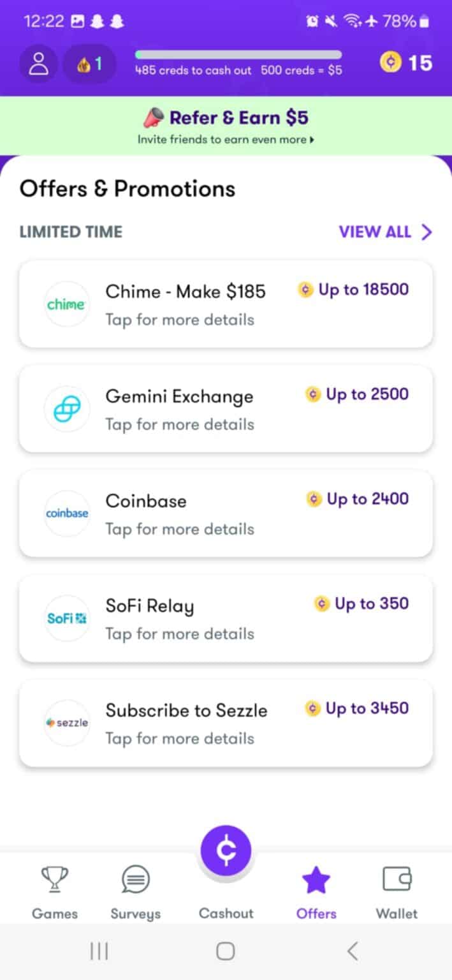Tap the coin balance showing 15
Screen dimensions: 452x980
[x=406, y=63]
